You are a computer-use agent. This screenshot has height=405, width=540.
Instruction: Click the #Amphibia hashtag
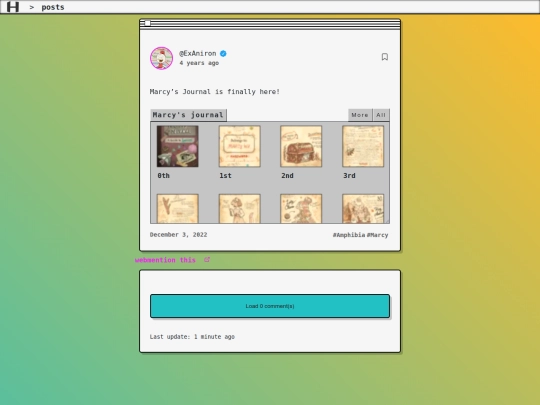(x=349, y=235)
